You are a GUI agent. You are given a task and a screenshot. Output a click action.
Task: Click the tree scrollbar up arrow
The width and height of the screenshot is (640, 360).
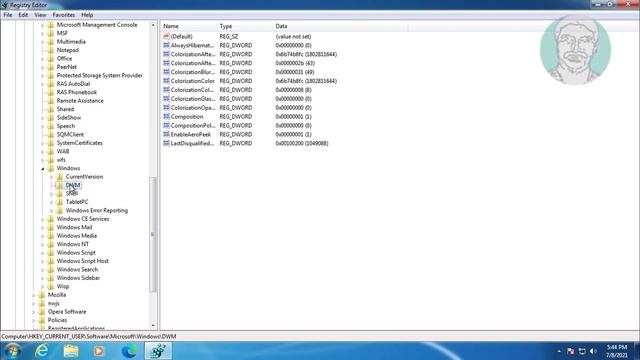(x=153, y=25)
